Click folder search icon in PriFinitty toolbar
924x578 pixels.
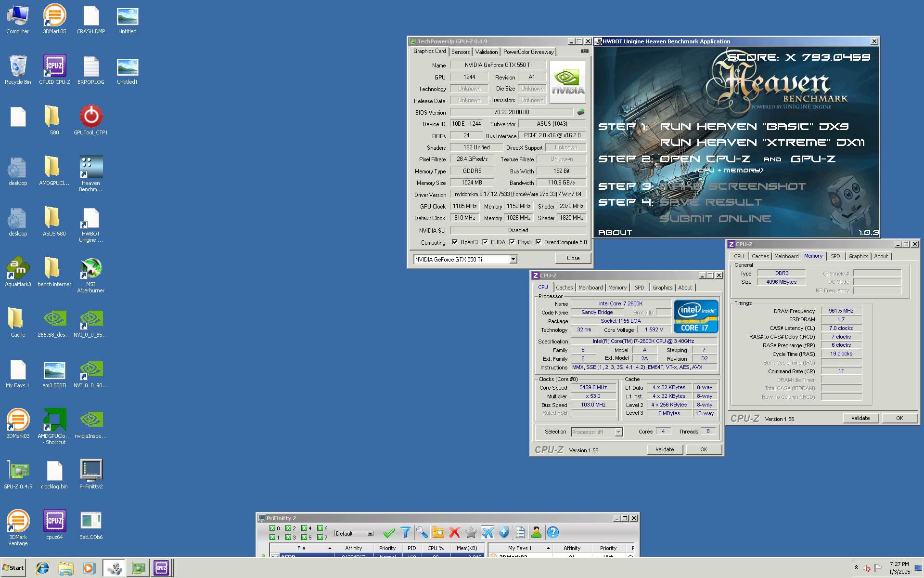coord(438,533)
